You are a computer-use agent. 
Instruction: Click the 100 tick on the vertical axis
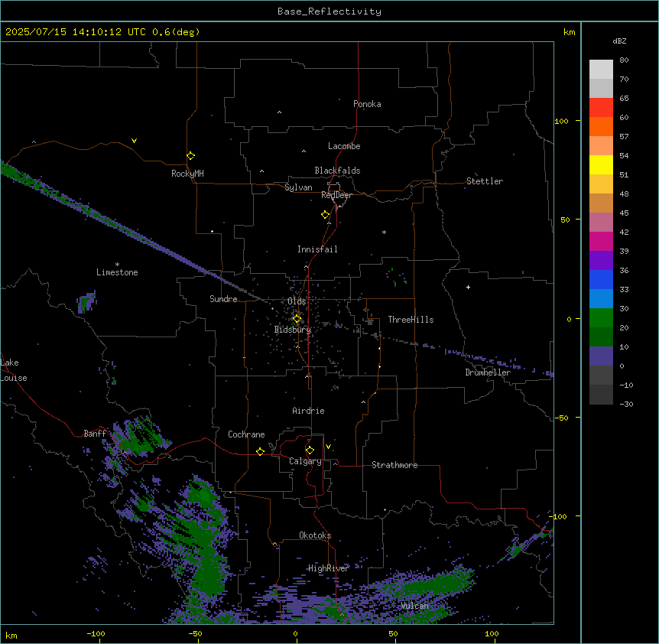tap(561, 122)
